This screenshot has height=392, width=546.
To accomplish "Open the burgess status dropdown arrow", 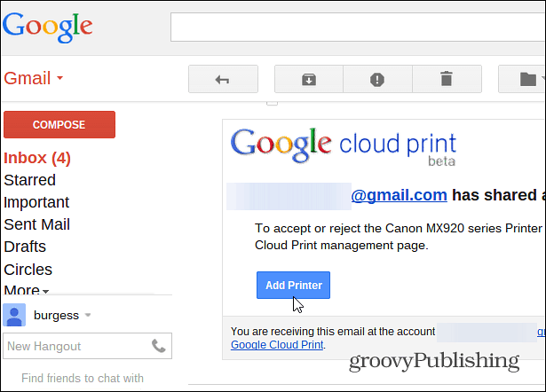I will (x=88, y=315).
